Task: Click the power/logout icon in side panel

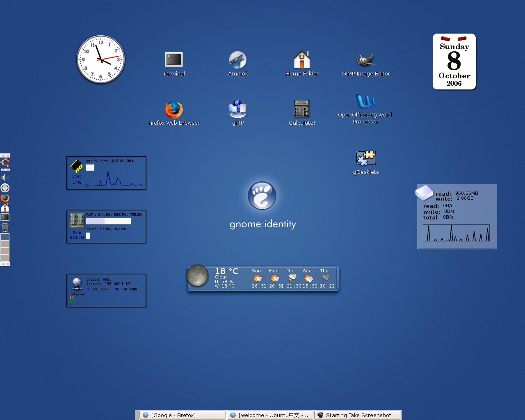Action: (5, 188)
